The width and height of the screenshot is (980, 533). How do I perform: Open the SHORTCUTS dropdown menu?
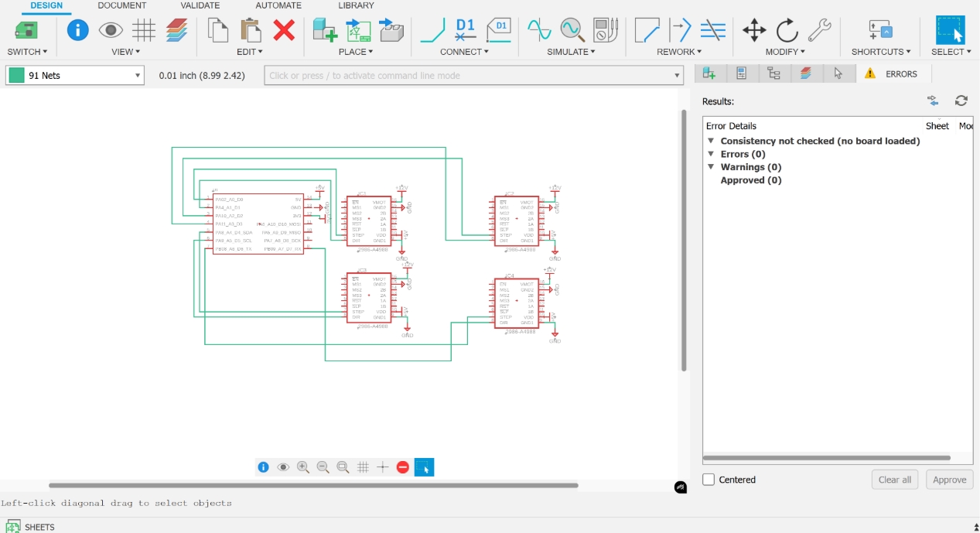tap(881, 52)
